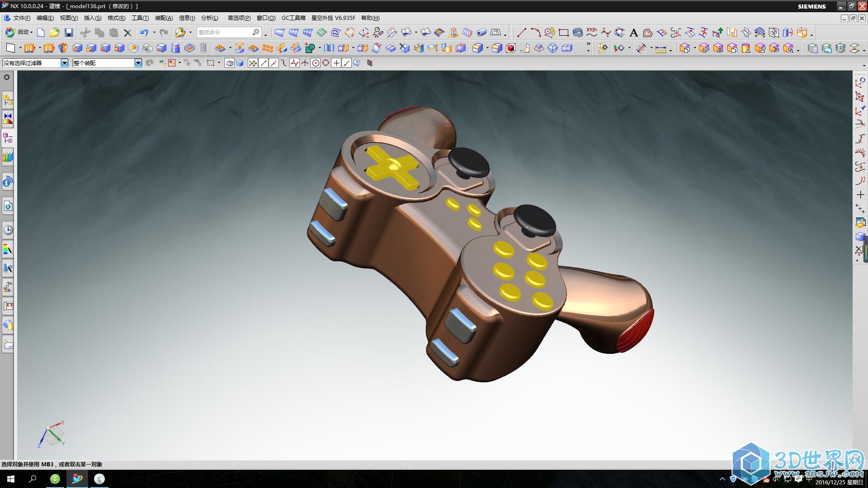Open the 帮助(H) menu

click(370, 18)
